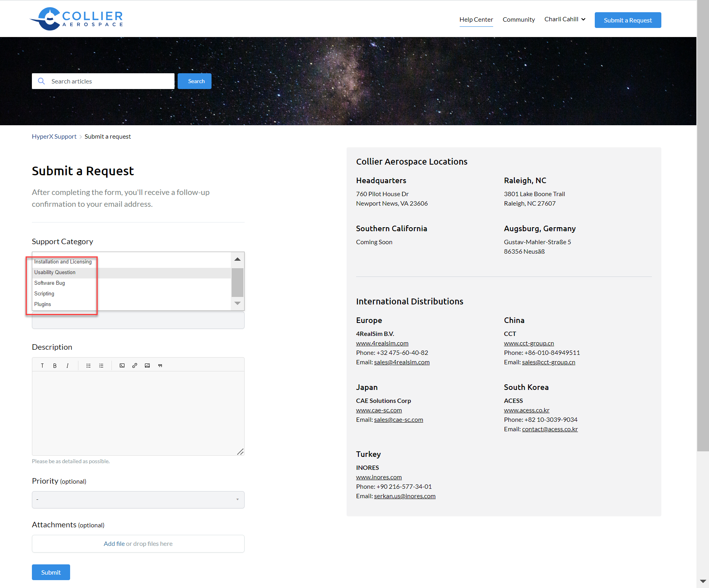This screenshot has width=709, height=588.
Task: Insert a block quote
Action: point(160,365)
